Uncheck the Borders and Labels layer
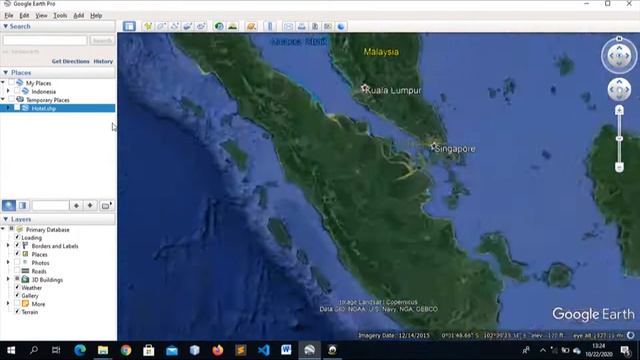The width and height of the screenshot is (640, 360). 17,246
